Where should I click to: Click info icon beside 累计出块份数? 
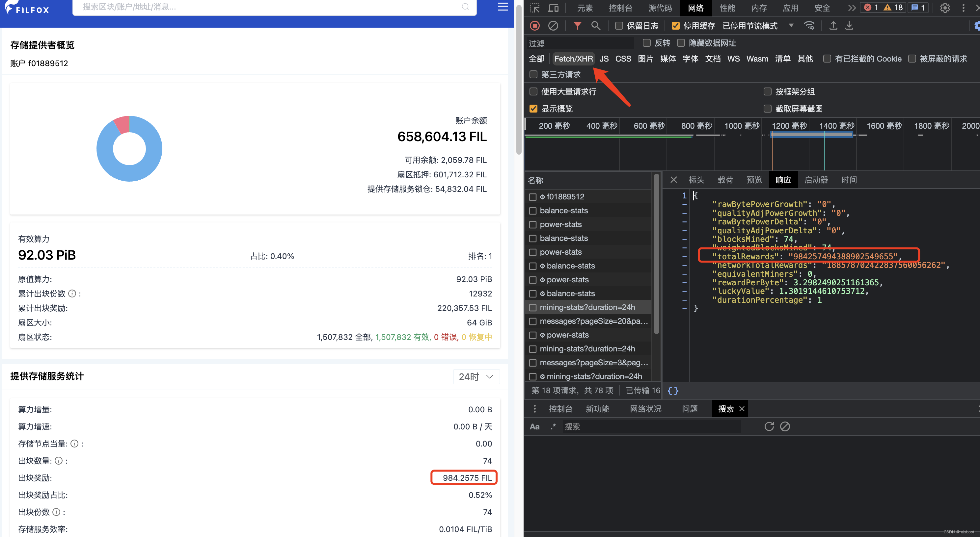pos(72,294)
